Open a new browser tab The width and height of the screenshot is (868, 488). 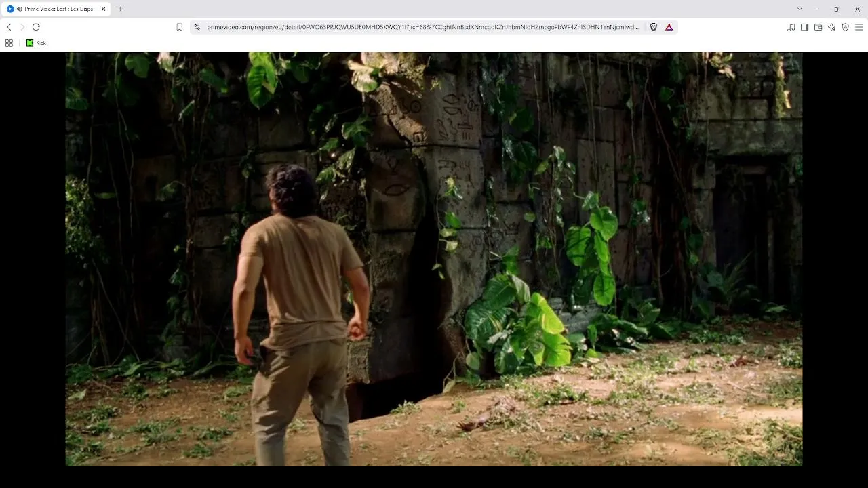pyautogui.click(x=120, y=9)
